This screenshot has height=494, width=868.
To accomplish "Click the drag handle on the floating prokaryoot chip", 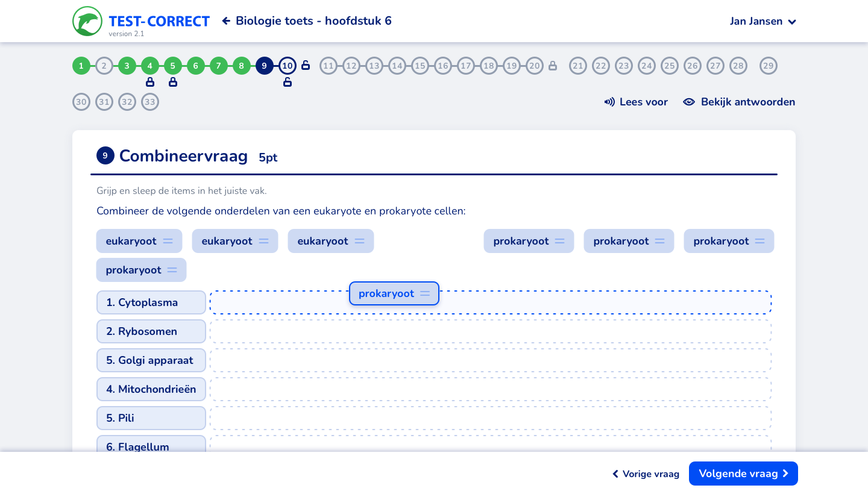I will pos(425,293).
